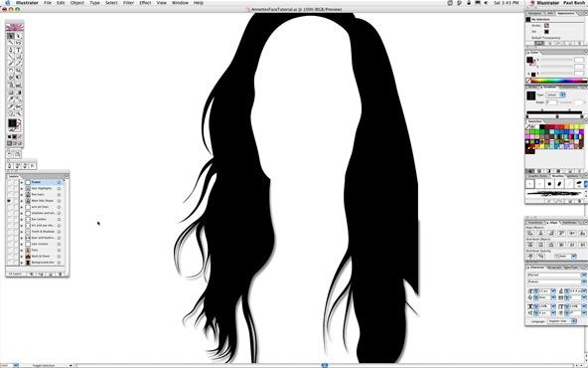
Task: Toggle the lock for Main Hair Shape layer
Action: pos(15,201)
